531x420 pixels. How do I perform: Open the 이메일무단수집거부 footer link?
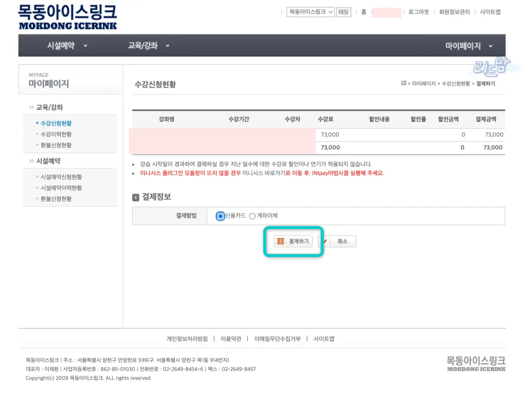(277, 339)
